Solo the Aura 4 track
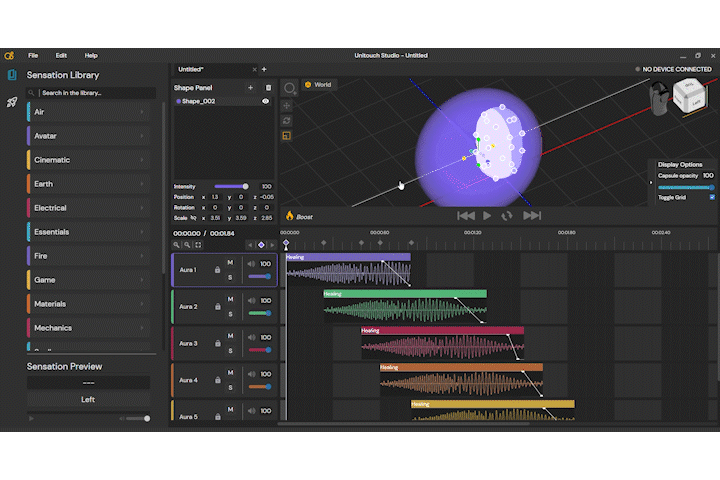720x480 pixels. tap(231, 387)
